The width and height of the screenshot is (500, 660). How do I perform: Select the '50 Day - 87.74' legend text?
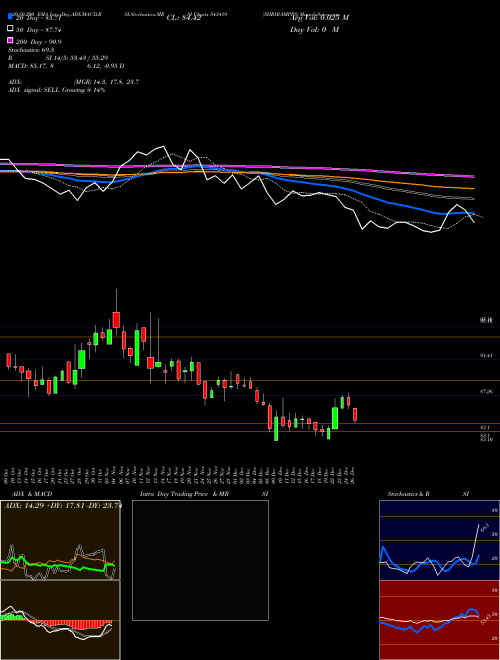click(x=38, y=30)
